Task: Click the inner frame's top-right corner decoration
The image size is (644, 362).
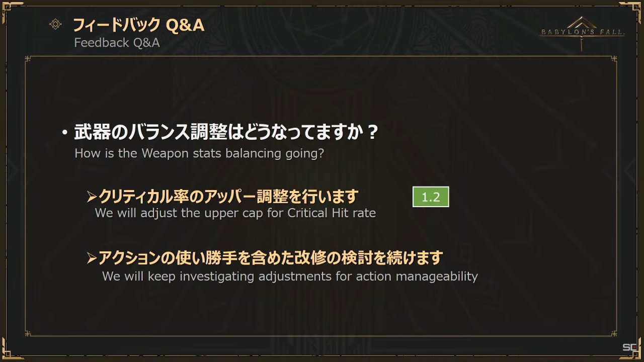Action: click(613, 60)
